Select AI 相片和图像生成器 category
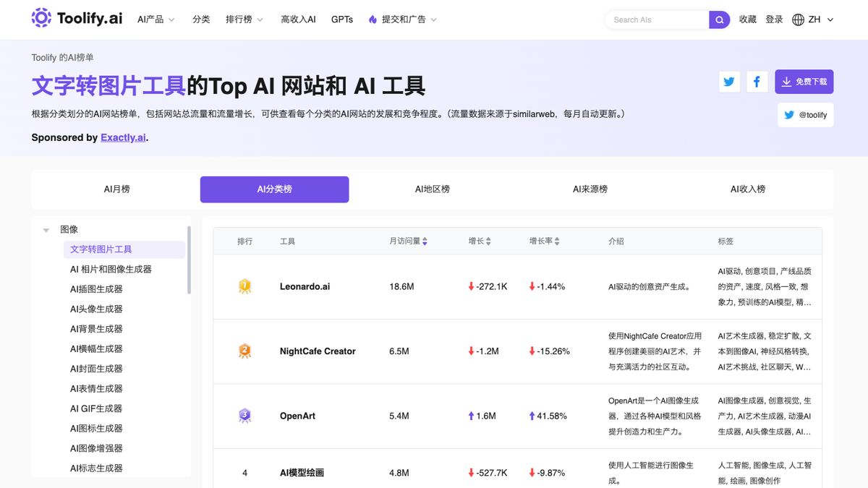868x488 pixels. (x=111, y=269)
